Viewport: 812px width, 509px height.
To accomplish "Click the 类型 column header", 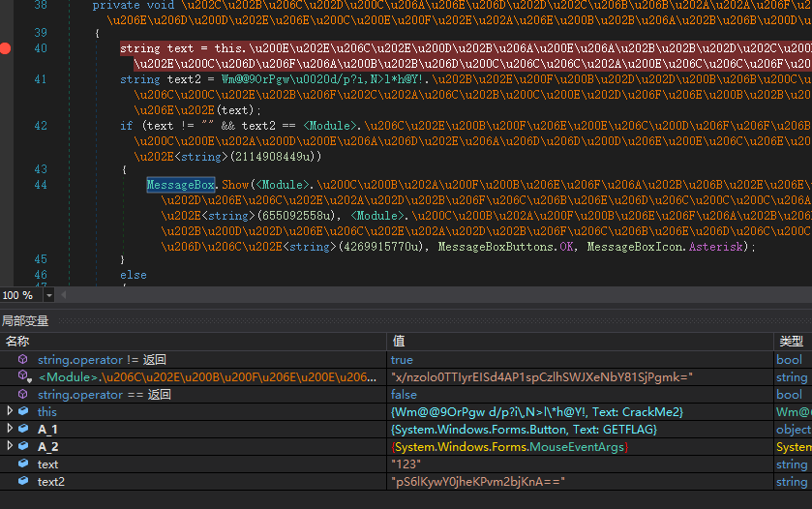I will [x=792, y=341].
